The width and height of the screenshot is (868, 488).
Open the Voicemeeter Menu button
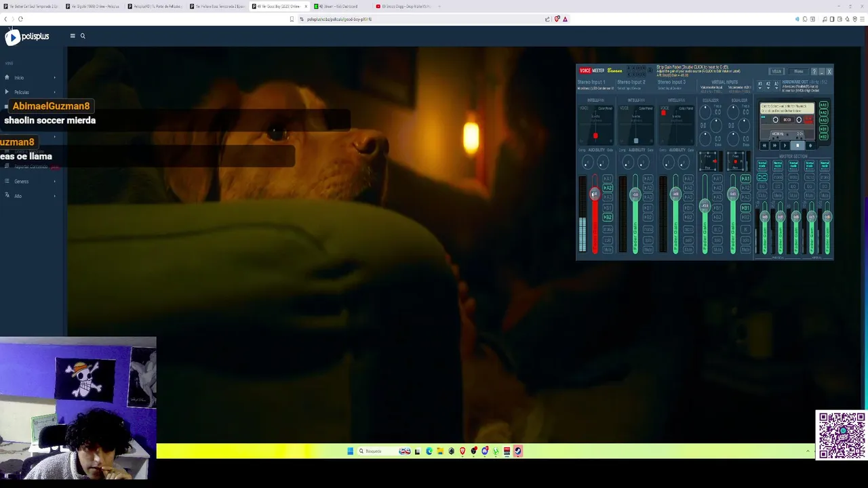click(799, 71)
